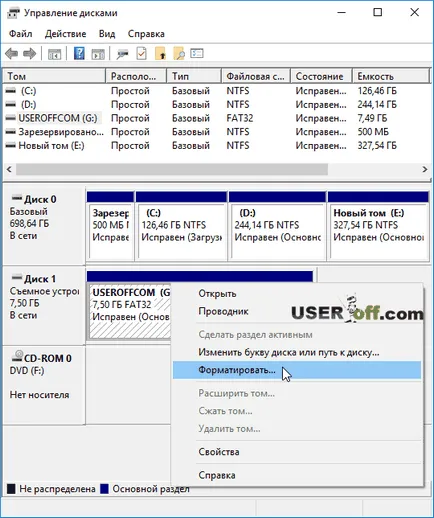Open the Файл menu
The width and height of the screenshot is (434, 518).
pos(20,34)
